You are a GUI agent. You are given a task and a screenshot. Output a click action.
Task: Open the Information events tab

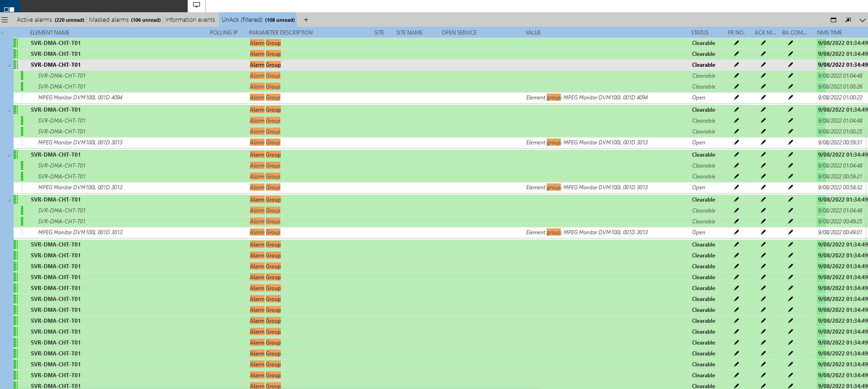pyautogui.click(x=190, y=20)
